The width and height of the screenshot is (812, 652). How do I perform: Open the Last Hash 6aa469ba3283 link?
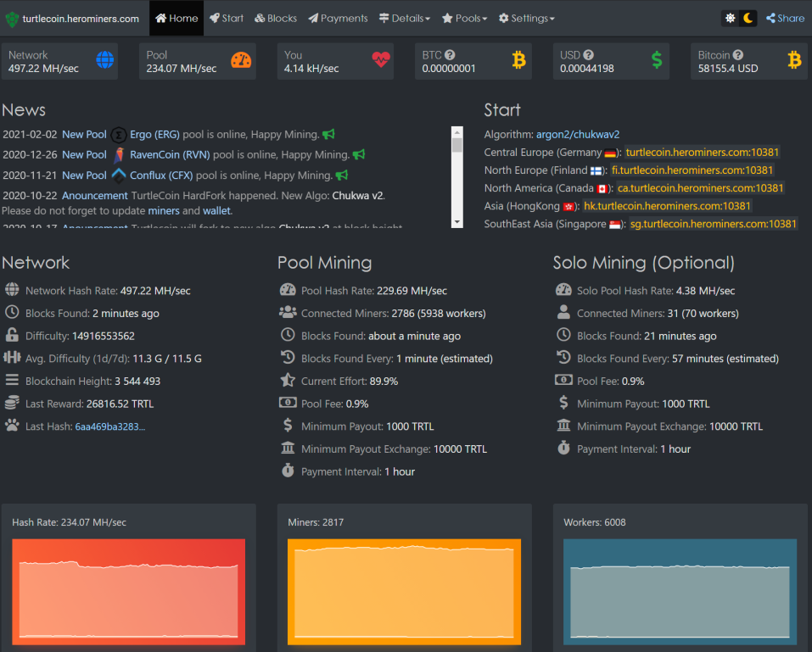[109, 426]
